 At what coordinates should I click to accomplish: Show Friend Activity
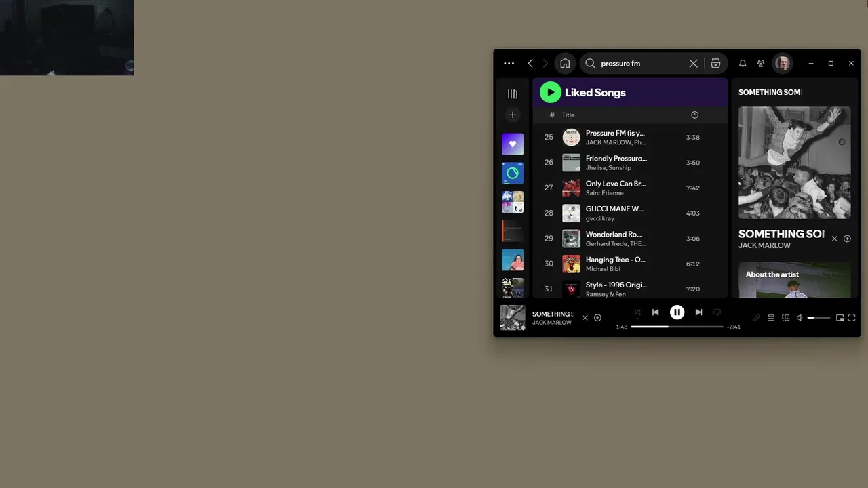coord(761,63)
